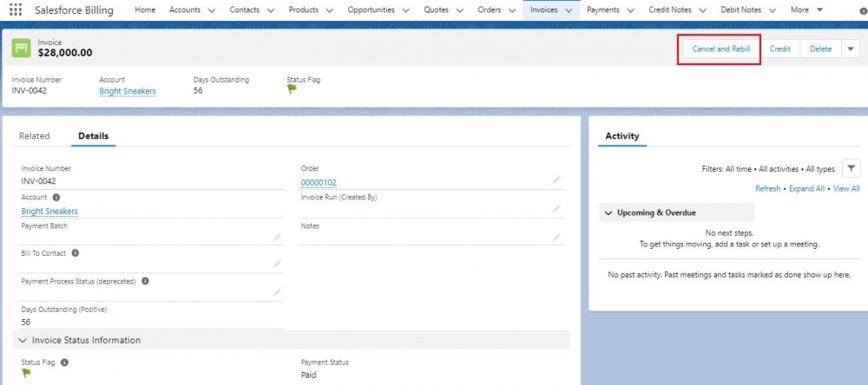Open the Activity filter funnel icon

[x=851, y=168]
